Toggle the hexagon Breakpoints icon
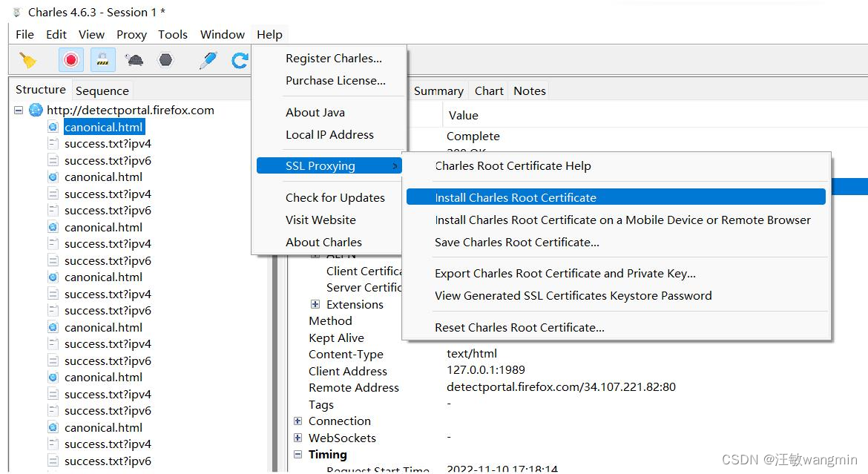Image resolution: width=868 pixels, height=474 pixels. (x=165, y=60)
